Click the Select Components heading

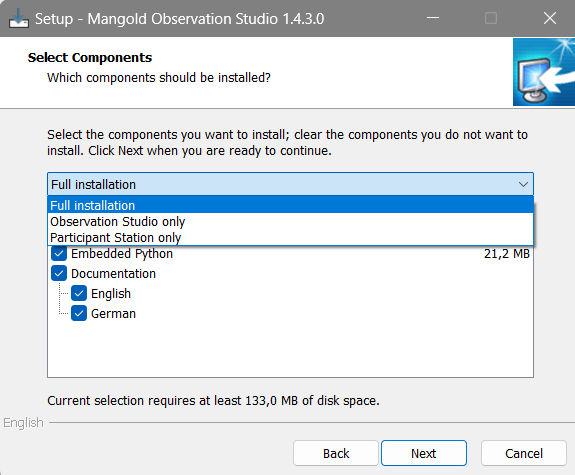click(x=90, y=58)
